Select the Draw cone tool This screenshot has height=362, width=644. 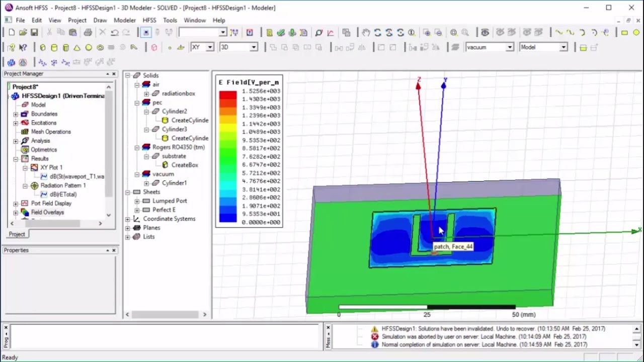click(x=77, y=48)
